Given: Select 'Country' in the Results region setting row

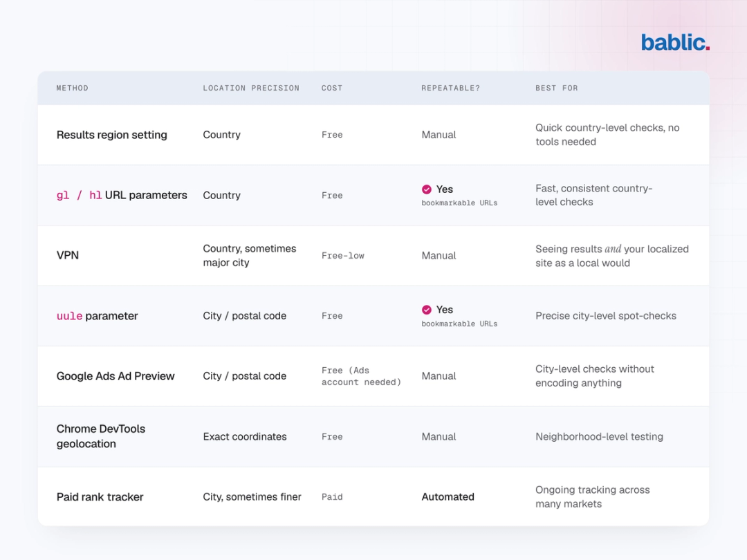Looking at the screenshot, I should 221,135.
